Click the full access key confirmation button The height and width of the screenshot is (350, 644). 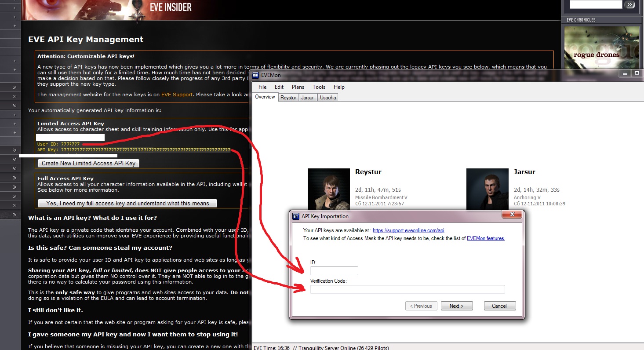pyautogui.click(x=127, y=203)
